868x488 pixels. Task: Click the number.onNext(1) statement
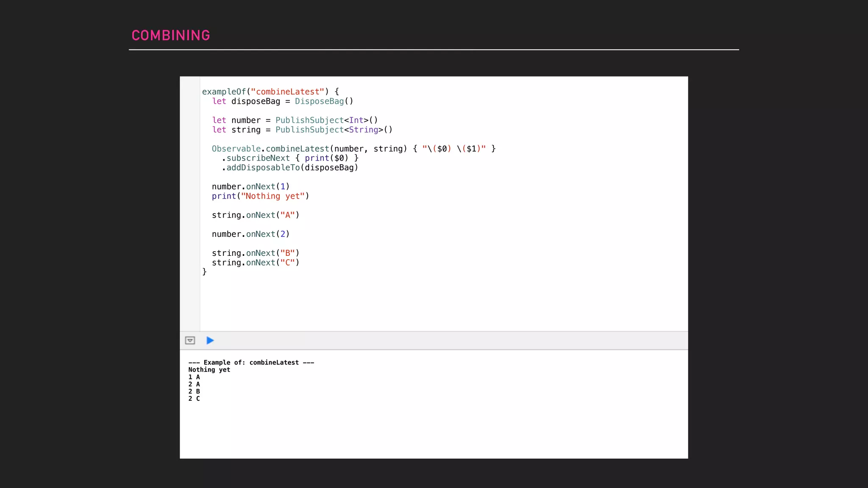[250, 187]
